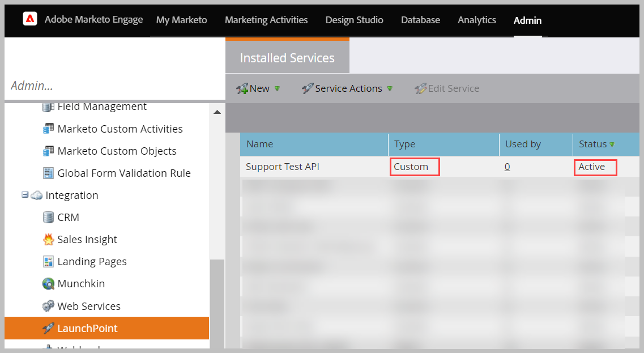644x353 pixels.
Task: Select the Admin menu item
Action: (528, 20)
